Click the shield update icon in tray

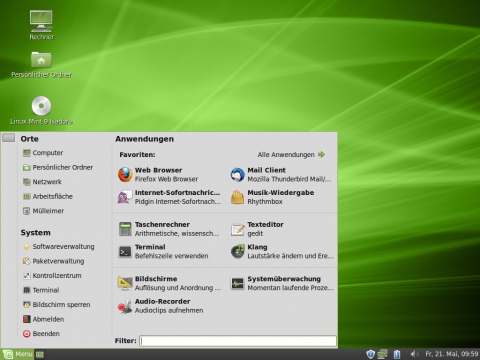[x=370, y=354]
